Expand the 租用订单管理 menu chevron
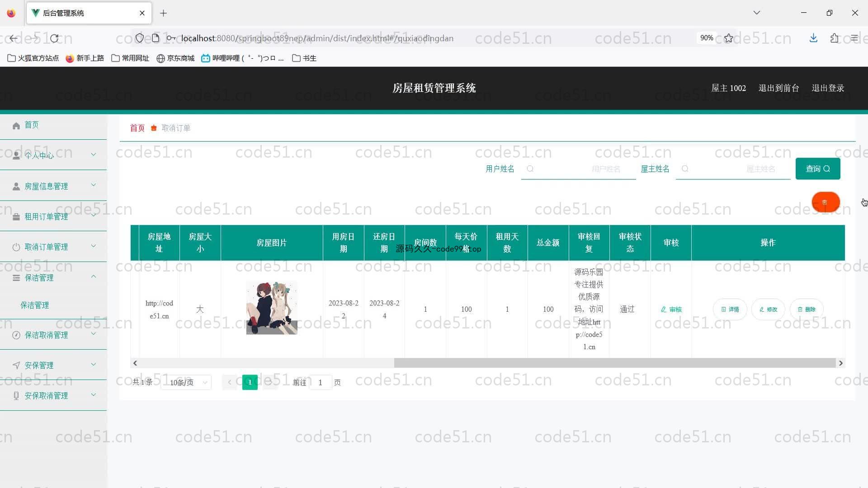Screen dimensions: 868x488 (94, 216)
